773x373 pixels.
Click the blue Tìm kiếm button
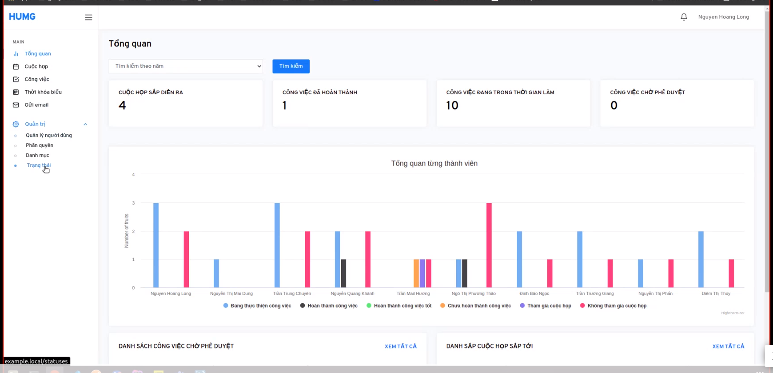291,66
